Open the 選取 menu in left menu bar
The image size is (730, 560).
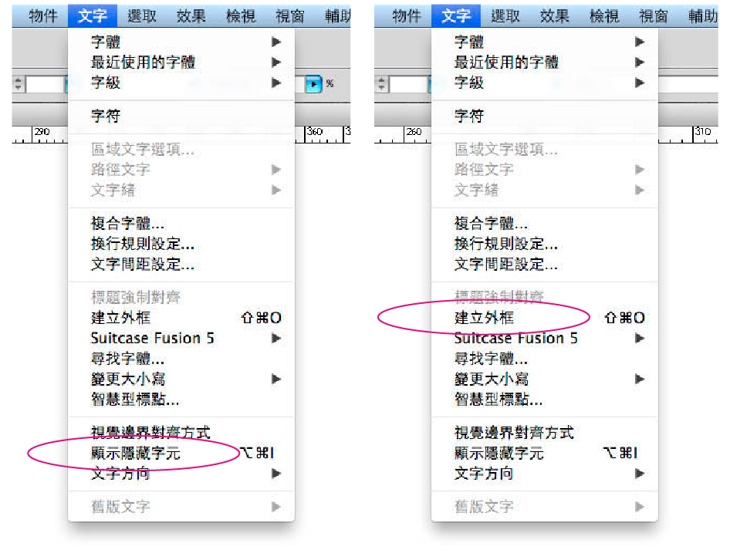(143, 16)
